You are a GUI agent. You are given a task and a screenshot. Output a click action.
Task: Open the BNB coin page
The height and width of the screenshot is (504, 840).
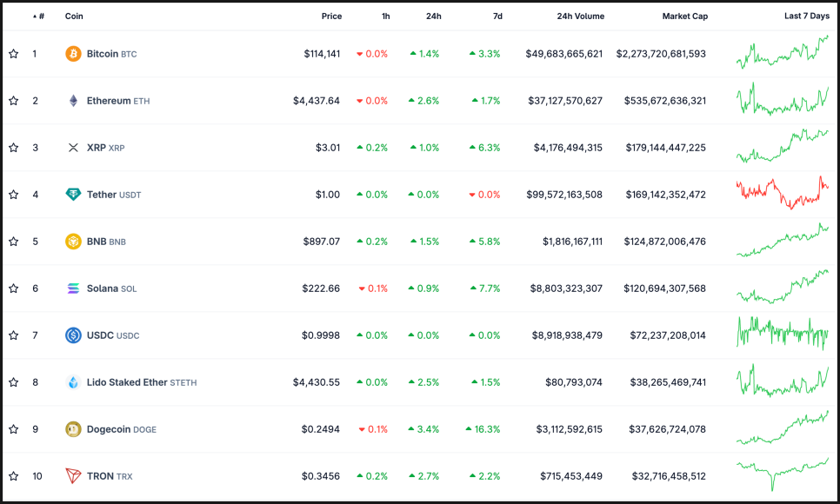click(x=106, y=242)
